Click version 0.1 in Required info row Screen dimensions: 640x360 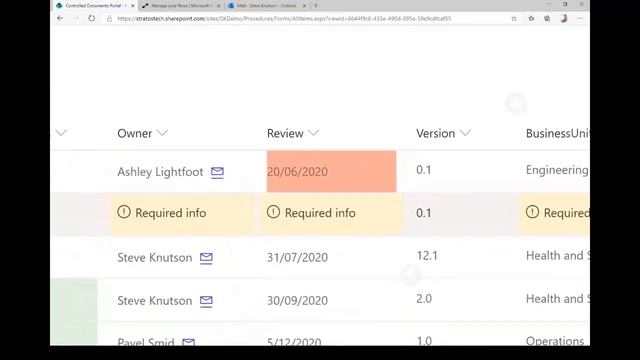click(424, 213)
